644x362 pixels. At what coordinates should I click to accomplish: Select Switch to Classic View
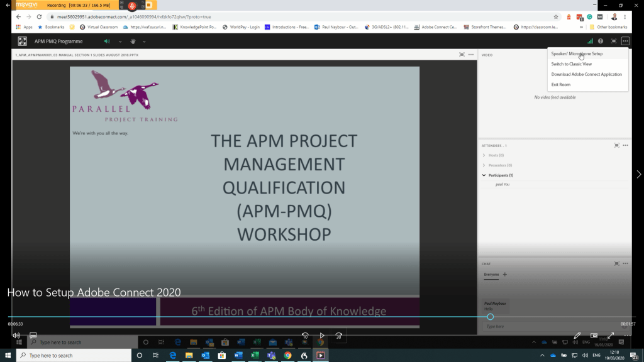coord(571,64)
